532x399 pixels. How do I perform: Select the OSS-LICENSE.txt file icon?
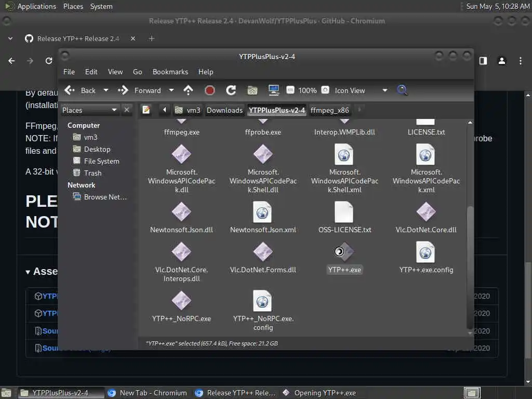pyautogui.click(x=344, y=212)
